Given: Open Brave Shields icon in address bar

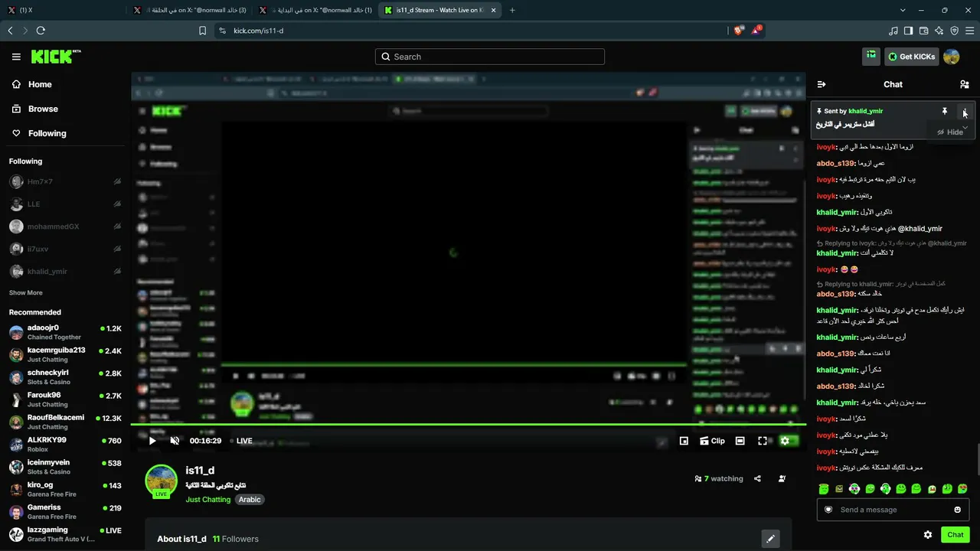Looking at the screenshot, I should click(x=738, y=31).
